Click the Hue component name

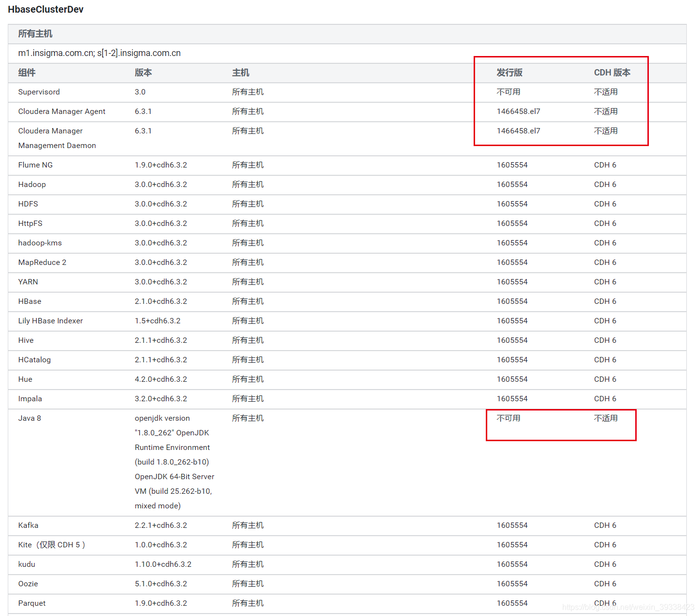tap(25, 379)
